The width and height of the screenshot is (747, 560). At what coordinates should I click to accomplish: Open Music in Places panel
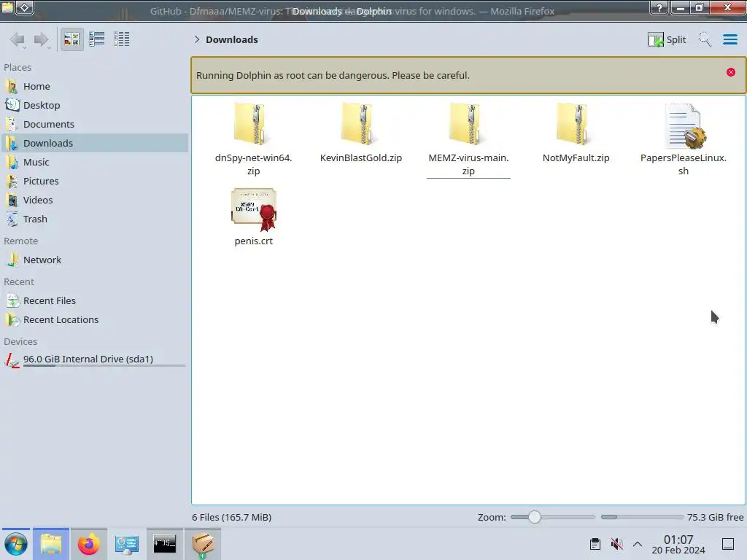(95, 163)
